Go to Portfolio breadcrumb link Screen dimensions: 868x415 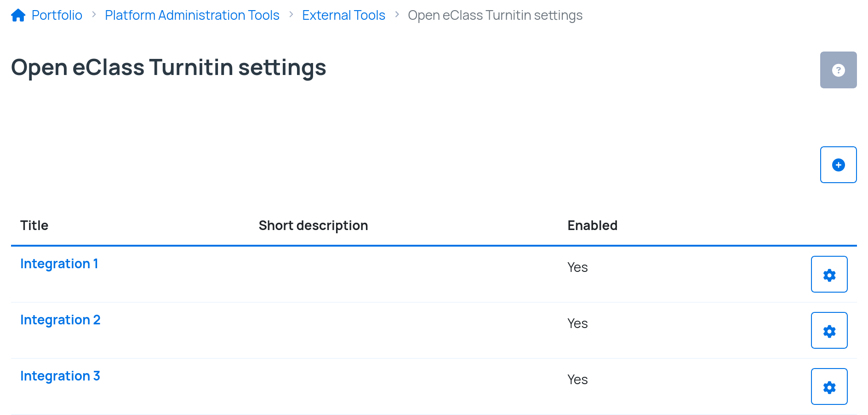tap(57, 15)
